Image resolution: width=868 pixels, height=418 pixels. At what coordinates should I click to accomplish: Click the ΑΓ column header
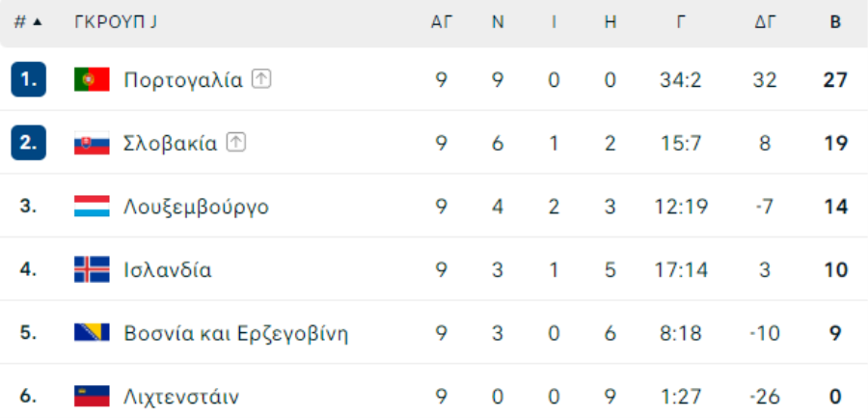coord(442,22)
